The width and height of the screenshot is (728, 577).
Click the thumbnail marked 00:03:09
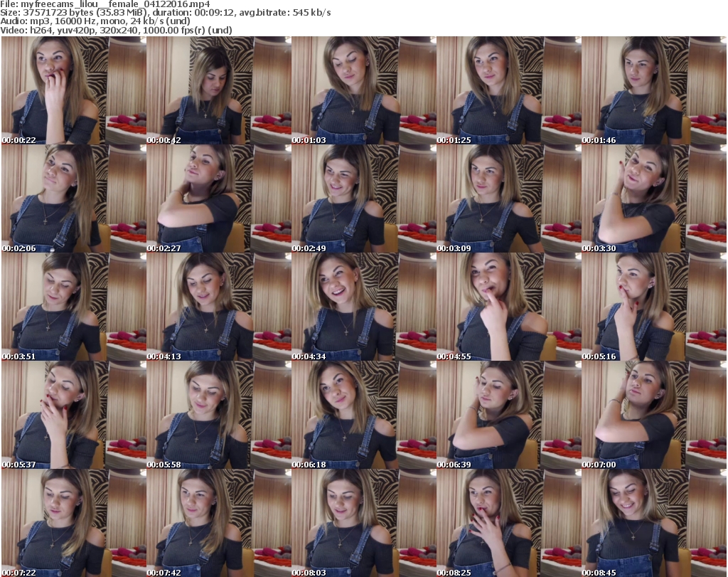click(x=508, y=198)
